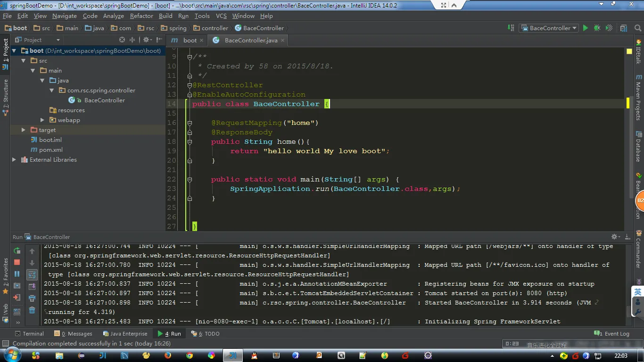Click the green Run button in toolbar
This screenshot has width=644, height=362.
tap(585, 28)
